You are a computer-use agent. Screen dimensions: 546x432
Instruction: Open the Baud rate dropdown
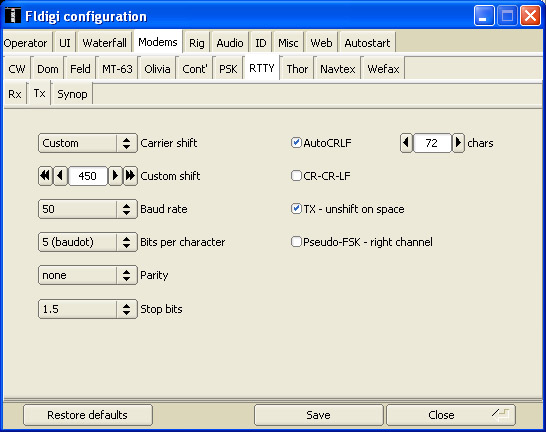point(88,209)
